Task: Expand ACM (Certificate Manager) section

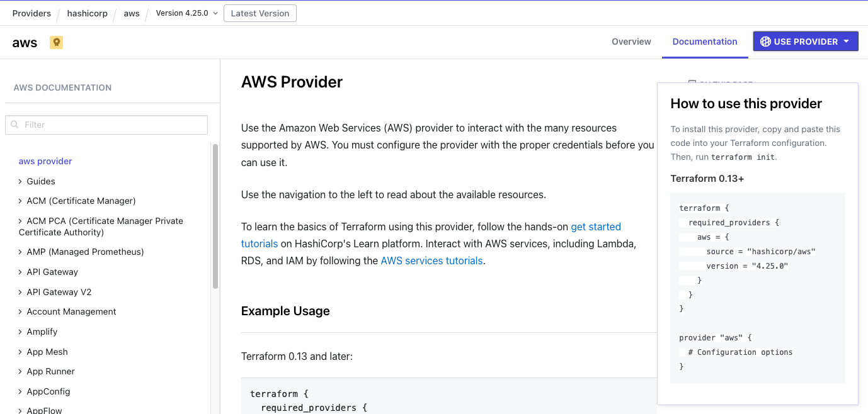Action: [x=21, y=201]
